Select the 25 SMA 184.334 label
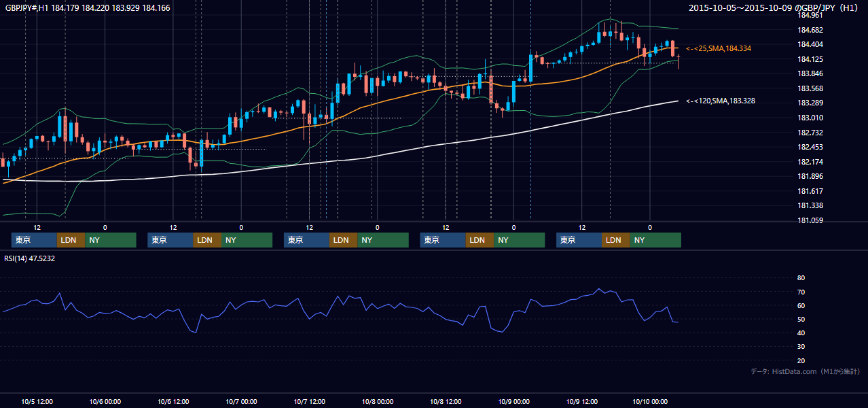Image resolution: width=868 pixels, height=408 pixels. coord(719,48)
